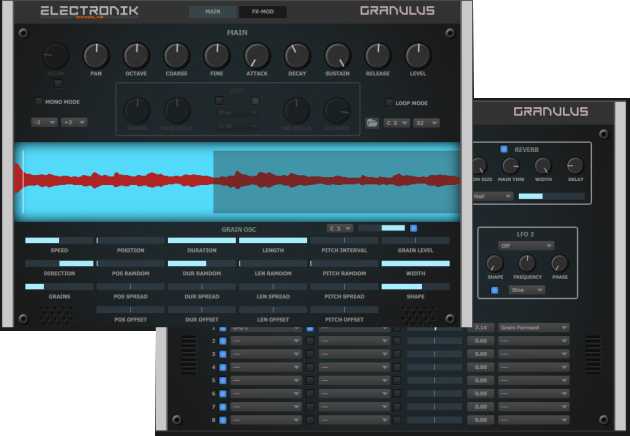630x436 pixels.
Task: Set the DURATION slider
Action: point(202,240)
